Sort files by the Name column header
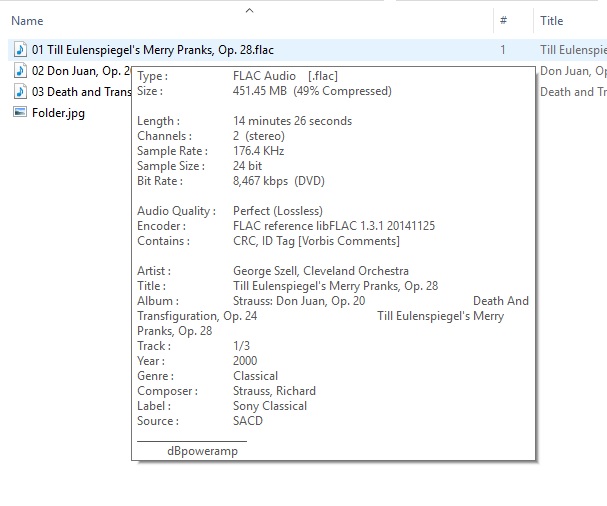The width and height of the screenshot is (607, 506). (27, 21)
